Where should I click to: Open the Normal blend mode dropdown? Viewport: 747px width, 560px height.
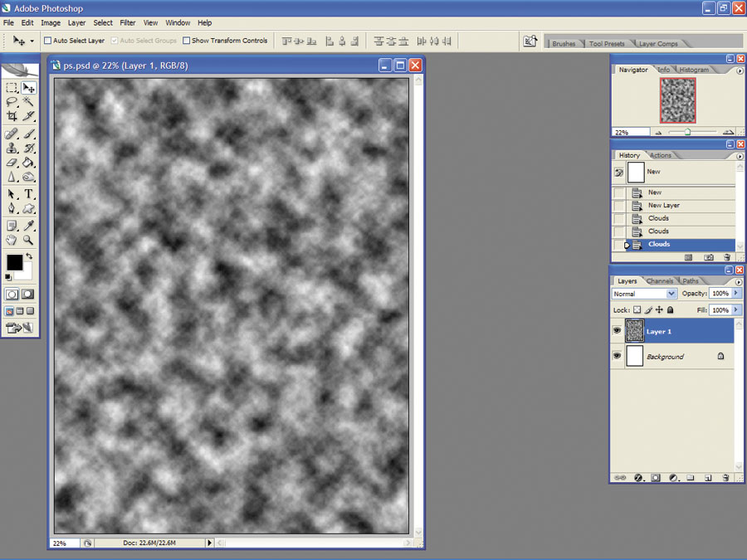point(644,294)
